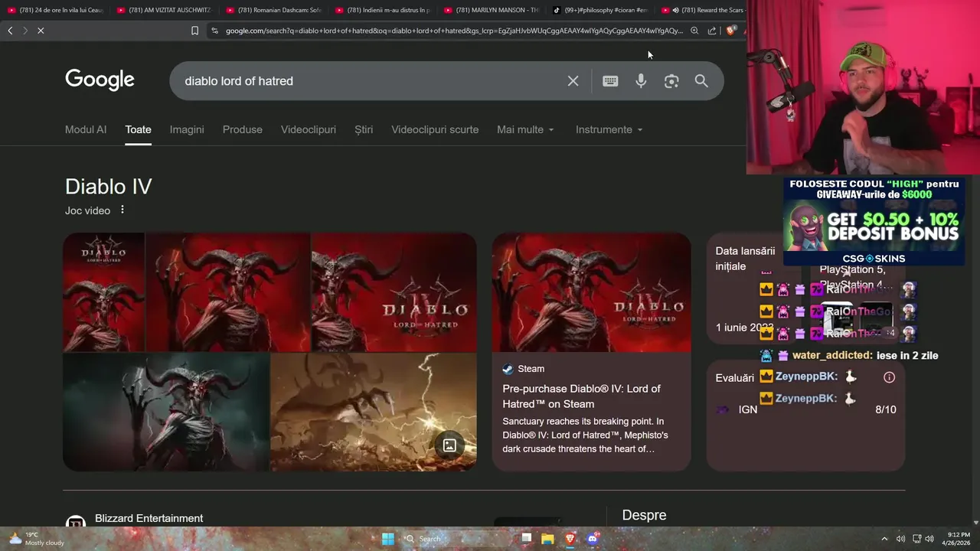Go back with the browser back arrow
Image resolution: width=980 pixels, height=551 pixels.
coord(10,31)
